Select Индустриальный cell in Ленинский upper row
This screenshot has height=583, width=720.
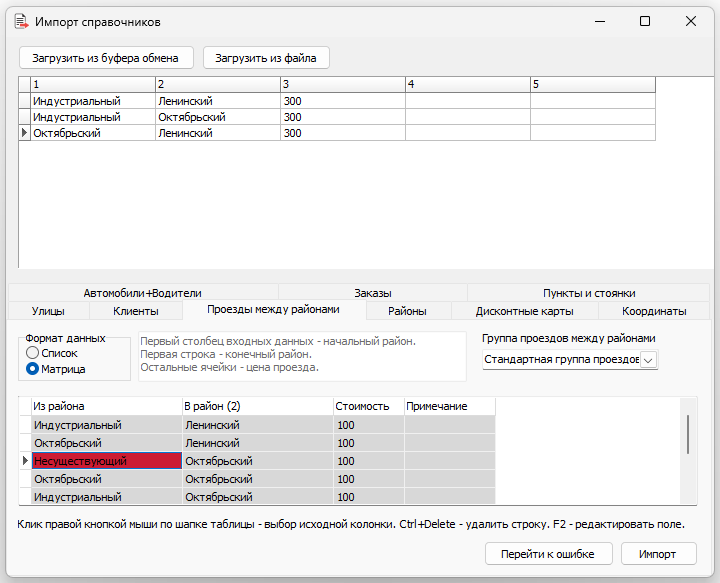click(x=93, y=101)
